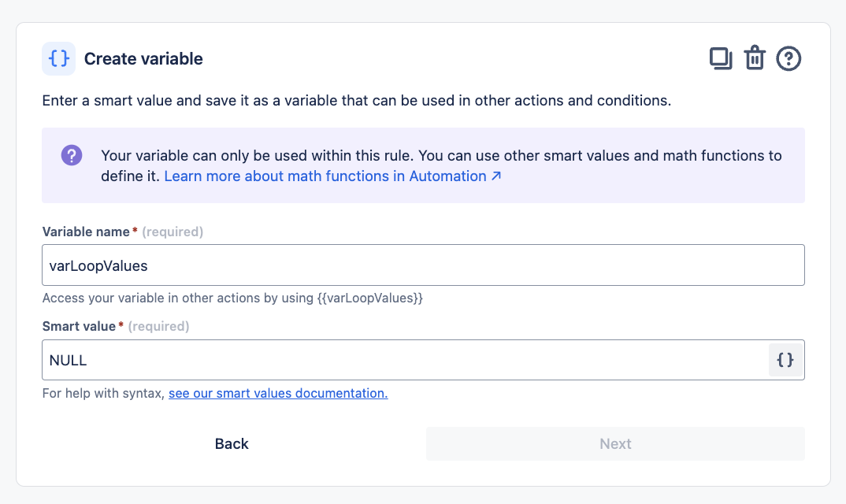Click the varLoopValues access hint text

pos(232,298)
